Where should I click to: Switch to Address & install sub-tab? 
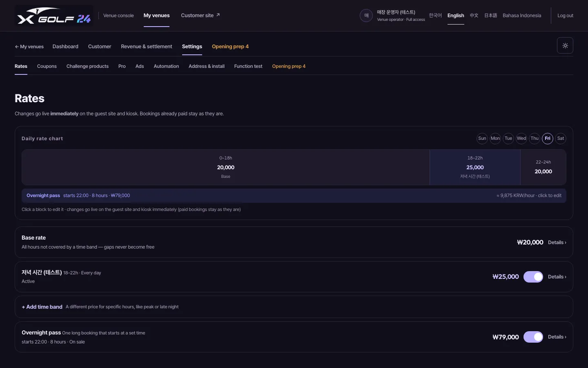point(207,66)
